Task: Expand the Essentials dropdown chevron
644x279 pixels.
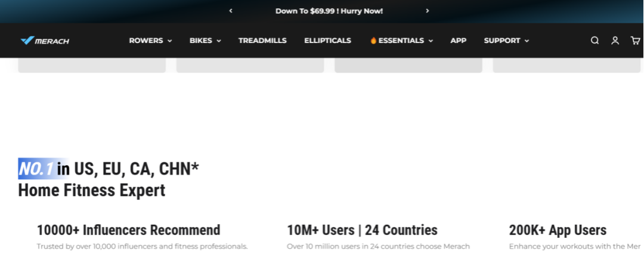Action: point(431,41)
